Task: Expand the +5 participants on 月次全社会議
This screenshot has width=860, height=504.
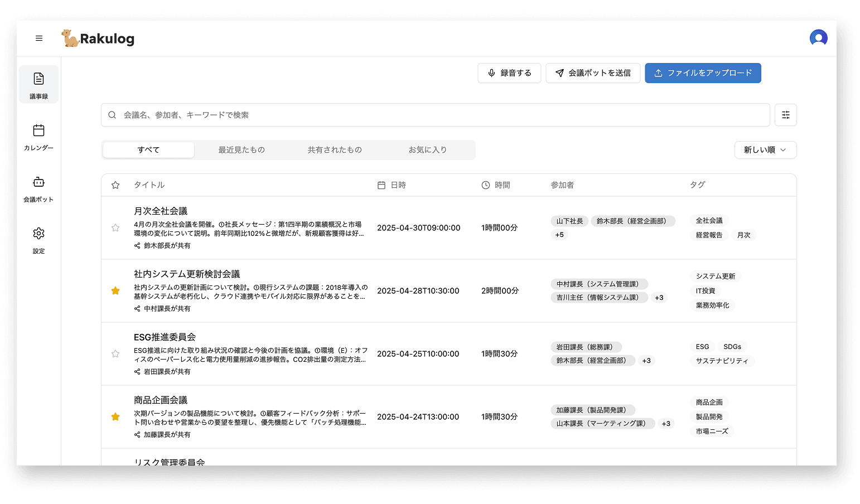Action: (x=559, y=234)
